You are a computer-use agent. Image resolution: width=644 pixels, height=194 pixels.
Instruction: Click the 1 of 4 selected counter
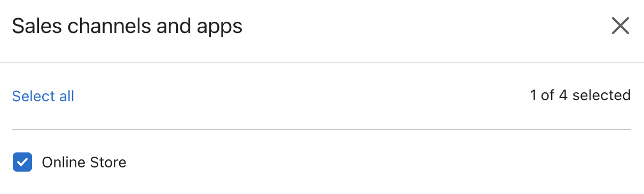pyautogui.click(x=580, y=95)
